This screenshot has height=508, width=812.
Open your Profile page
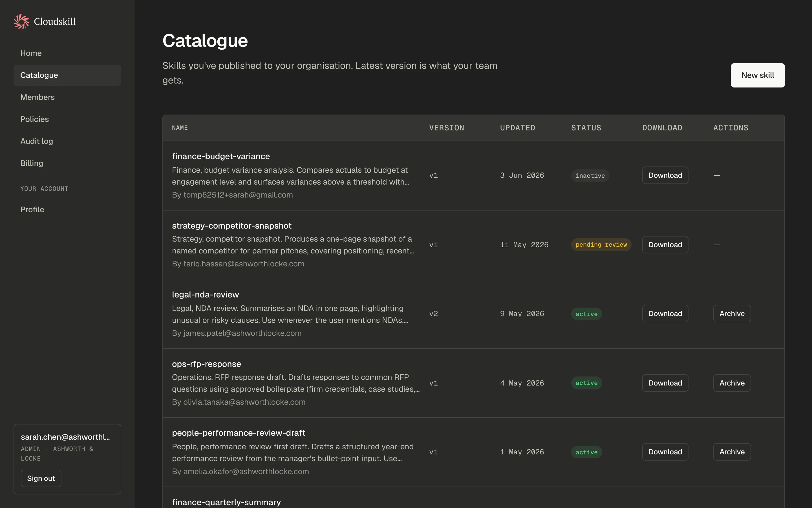coord(67,210)
